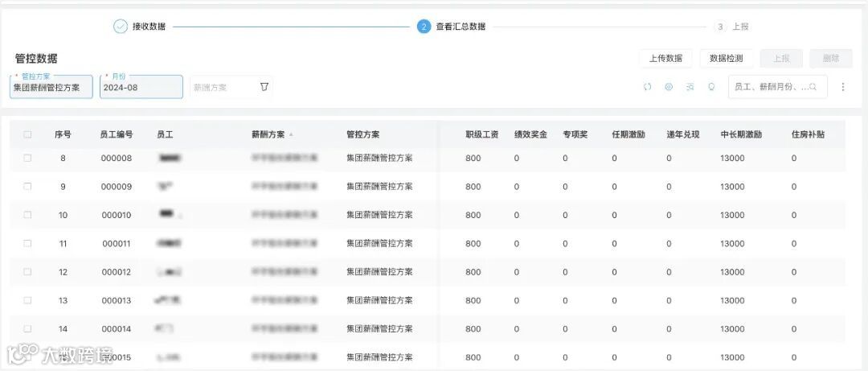Open the 管控方案 dropdown 集团薪酬管控方案
Screen dimensions: 868x371
click(51, 87)
